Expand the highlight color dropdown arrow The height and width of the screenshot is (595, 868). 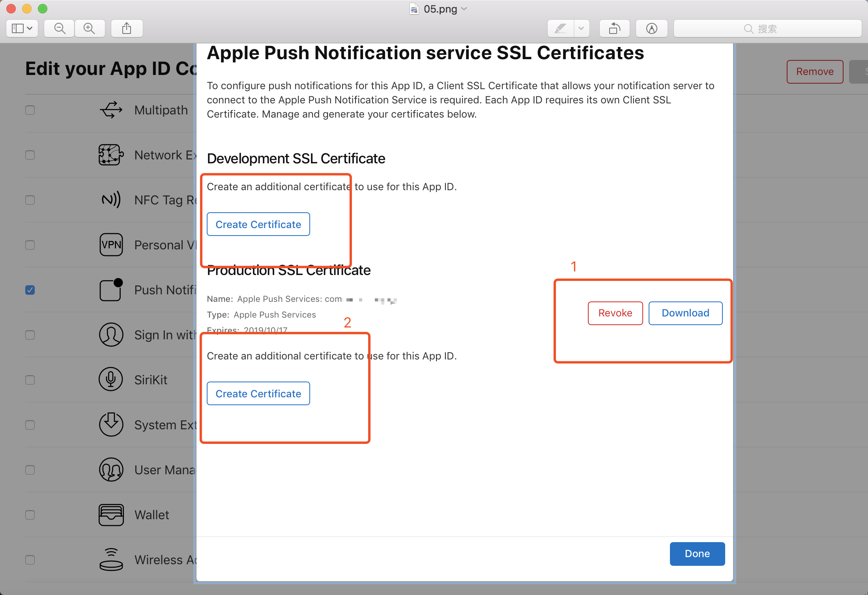coord(582,28)
